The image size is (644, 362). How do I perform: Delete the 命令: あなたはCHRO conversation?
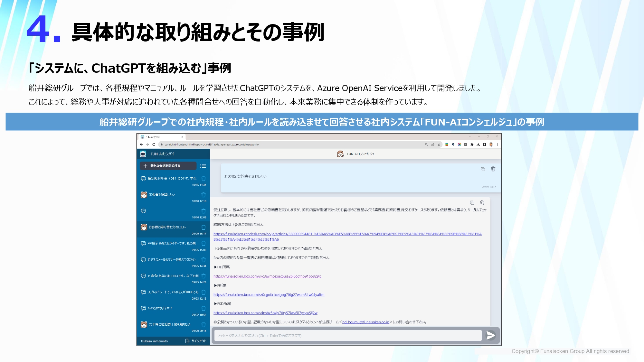[204, 276]
